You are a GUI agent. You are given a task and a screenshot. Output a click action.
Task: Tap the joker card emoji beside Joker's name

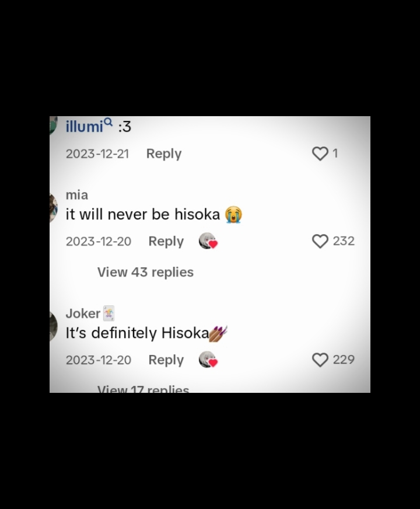108,313
